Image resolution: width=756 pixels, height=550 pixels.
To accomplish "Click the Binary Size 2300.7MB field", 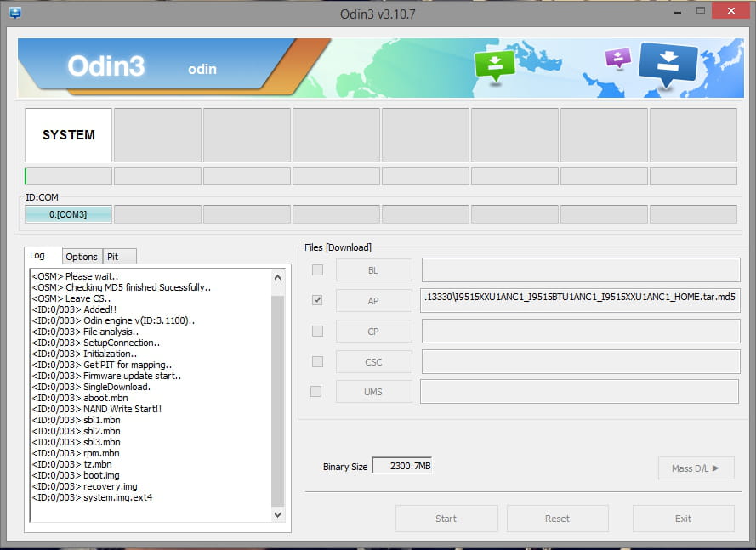I will (x=402, y=466).
